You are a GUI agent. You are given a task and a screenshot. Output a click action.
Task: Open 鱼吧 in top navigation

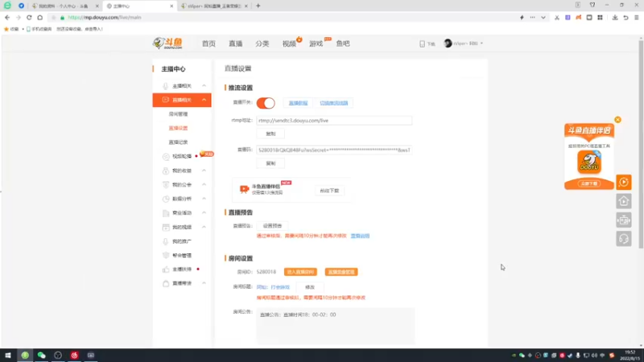[343, 43]
